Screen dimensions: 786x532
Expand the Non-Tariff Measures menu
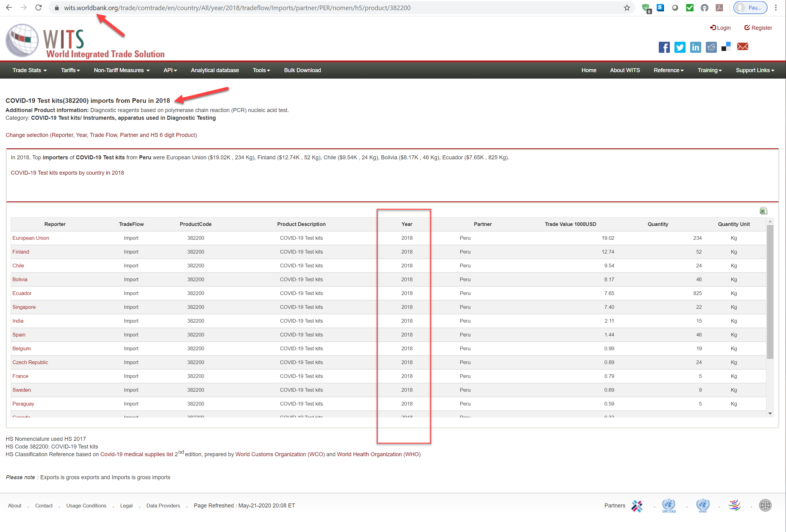point(121,70)
